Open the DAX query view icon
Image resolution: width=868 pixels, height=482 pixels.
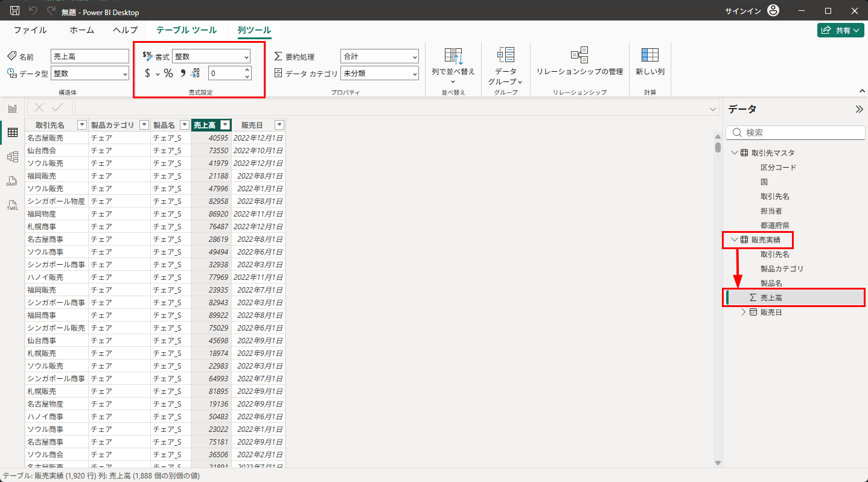point(12,181)
